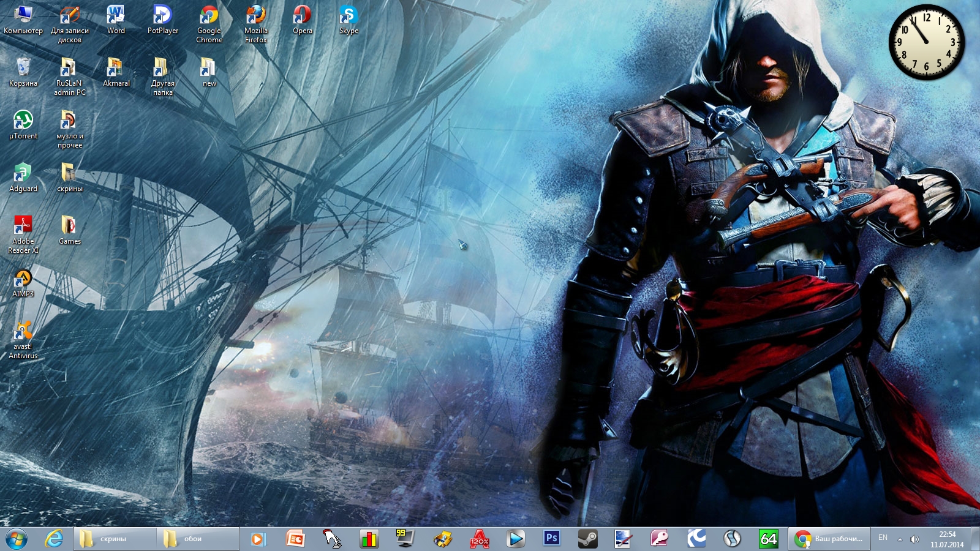Screen dimensions: 980x551
Task: Open the Компьютер desktop icon
Action: (x=23, y=20)
